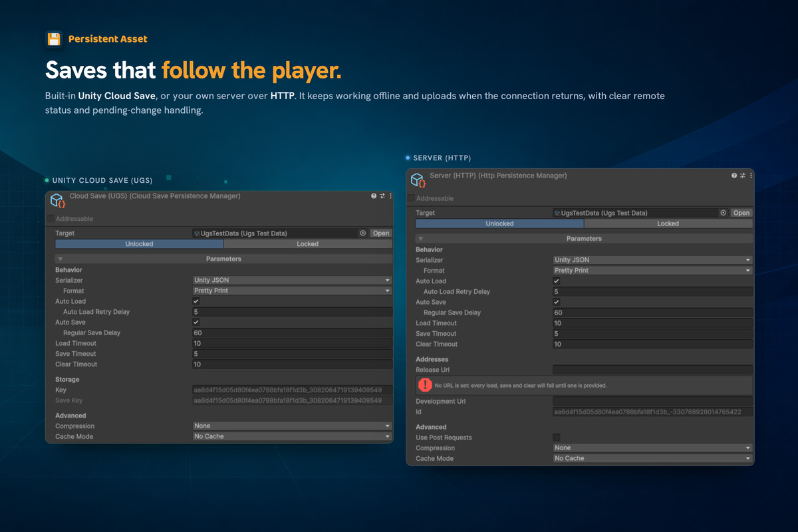798x532 pixels.
Task: Click Load Timeout field in Cloud Save (UGS) panel
Action: (292, 343)
